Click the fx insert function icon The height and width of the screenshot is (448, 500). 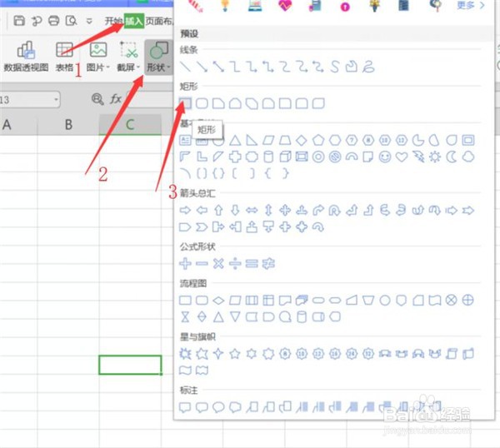click(116, 99)
